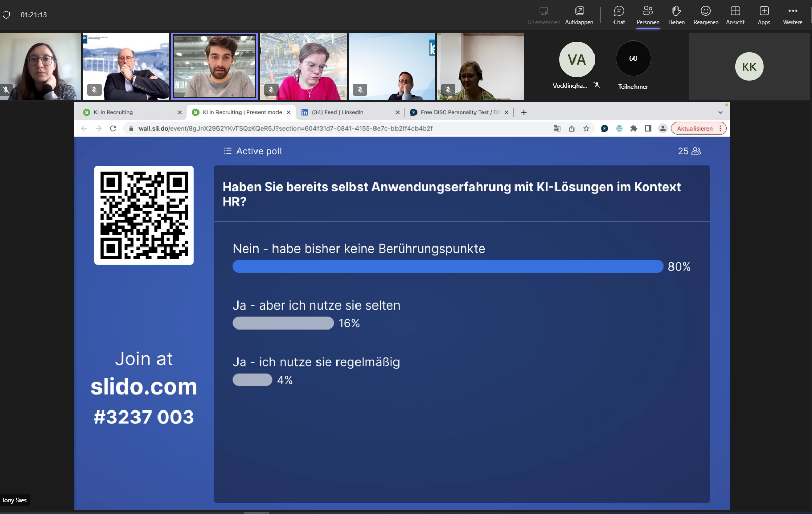Open the Reagieren reactions menu

coord(706,15)
